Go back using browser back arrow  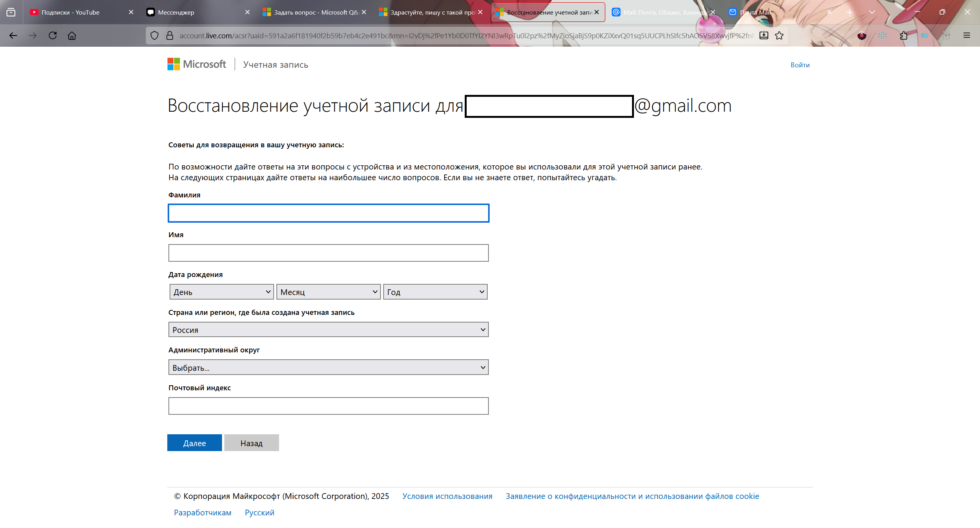point(13,36)
